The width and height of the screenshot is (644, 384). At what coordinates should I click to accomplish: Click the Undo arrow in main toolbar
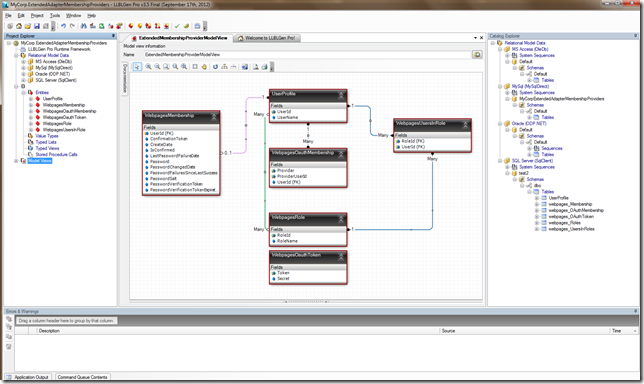[63, 26]
